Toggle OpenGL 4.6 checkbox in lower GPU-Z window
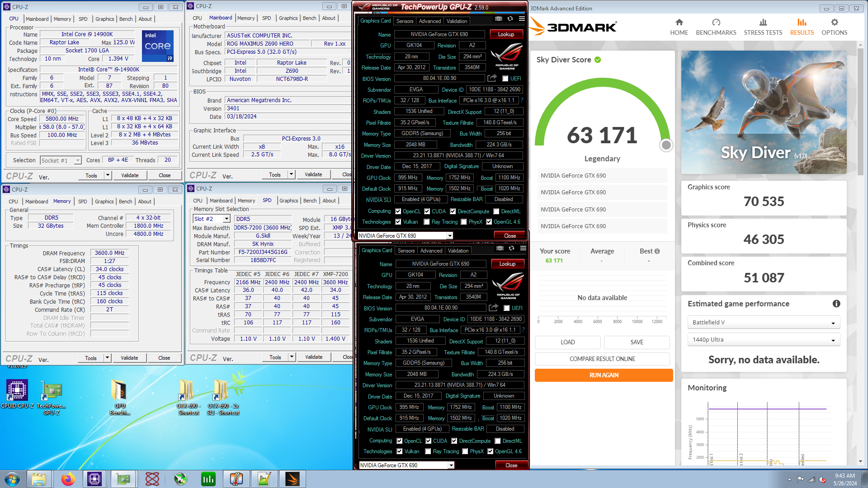The height and width of the screenshot is (488, 868). [490, 451]
